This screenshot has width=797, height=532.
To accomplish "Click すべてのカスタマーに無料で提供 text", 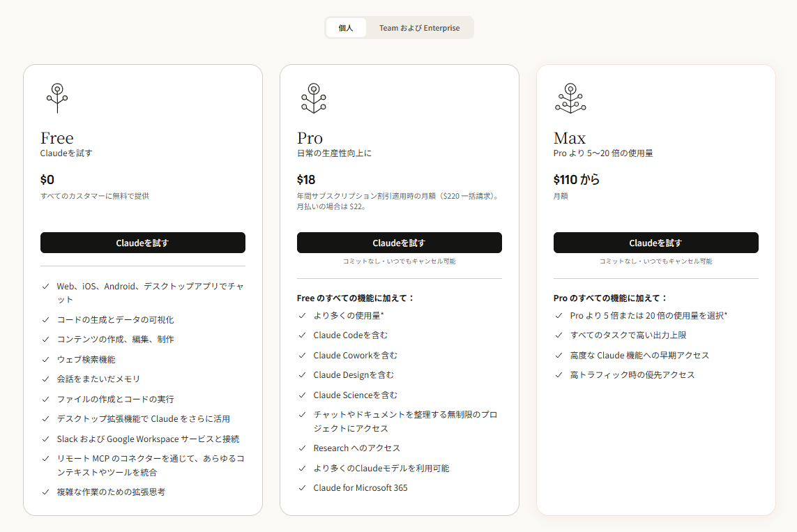I will coord(95,196).
